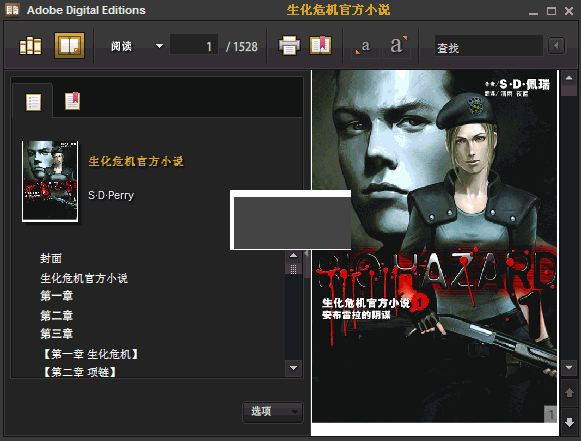This screenshot has height=441, width=581.
Task: Click page view scrollbar up arrow
Action: coord(569,78)
